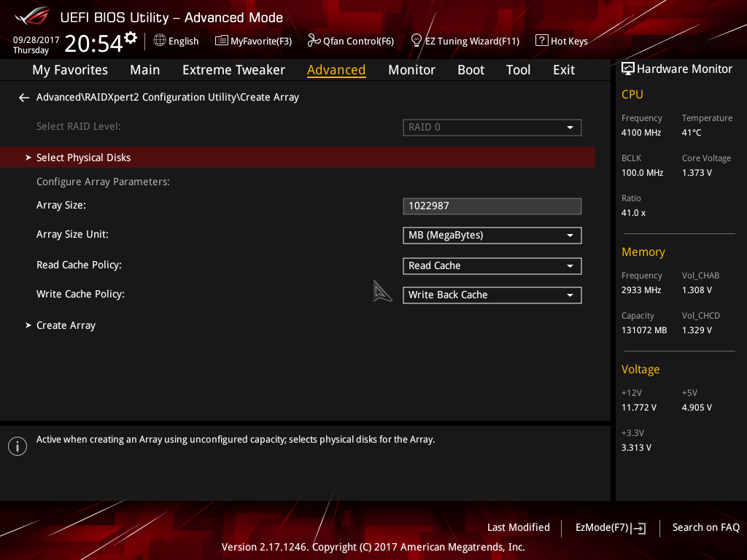Open date and time settings gear
747x560 pixels.
click(131, 37)
